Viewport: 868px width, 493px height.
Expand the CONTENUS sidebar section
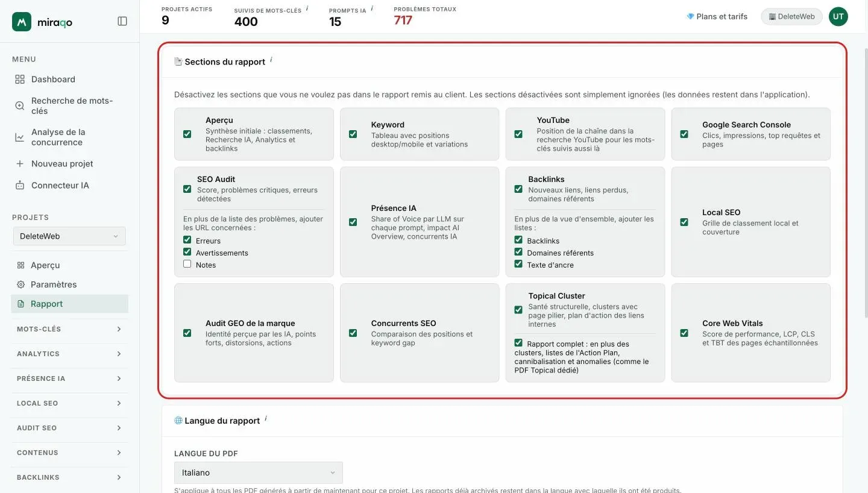69,453
